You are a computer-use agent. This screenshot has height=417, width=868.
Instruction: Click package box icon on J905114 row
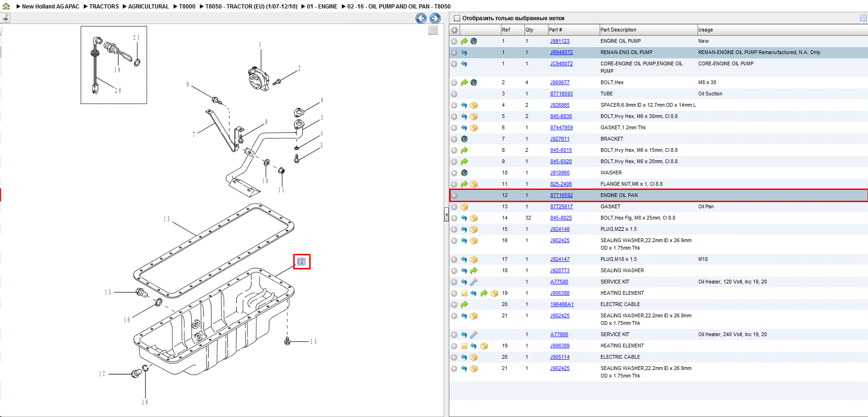474,357
